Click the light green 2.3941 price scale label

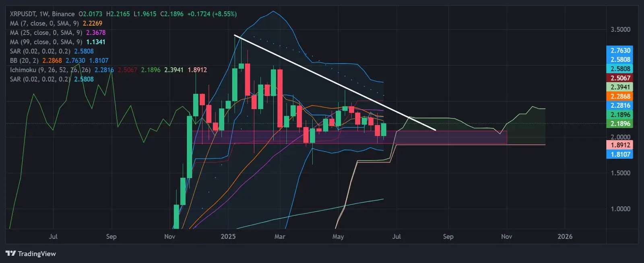[x=620, y=87]
